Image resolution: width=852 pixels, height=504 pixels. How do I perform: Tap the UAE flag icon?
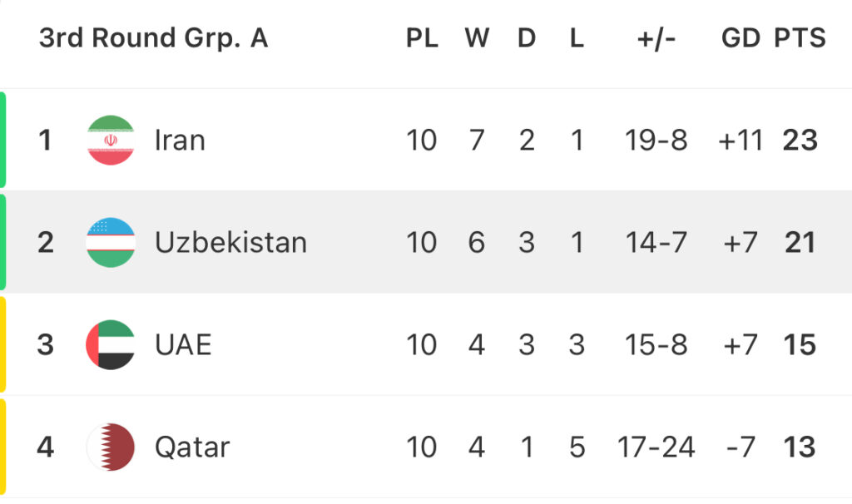(x=111, y=345)
